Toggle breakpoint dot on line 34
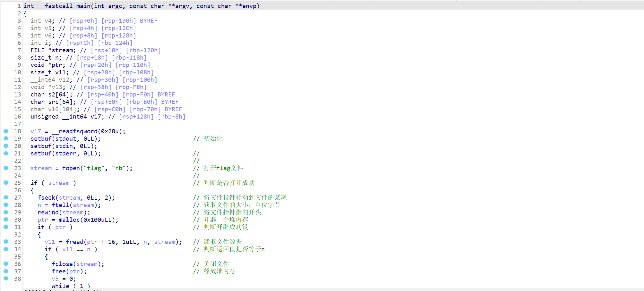Screen dimensions: 644x291 (x=6, y=249)
